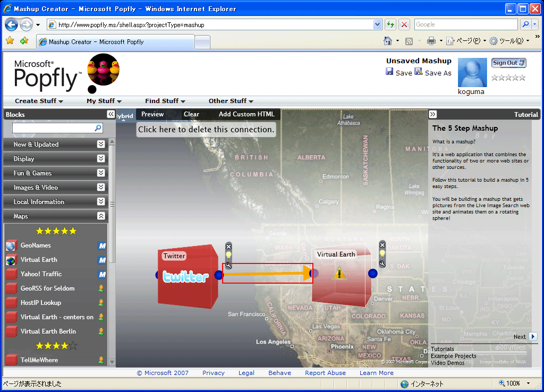544x392 pixels.
Task: Open the browser Page (ページ) menu
Action: (465, 41)
